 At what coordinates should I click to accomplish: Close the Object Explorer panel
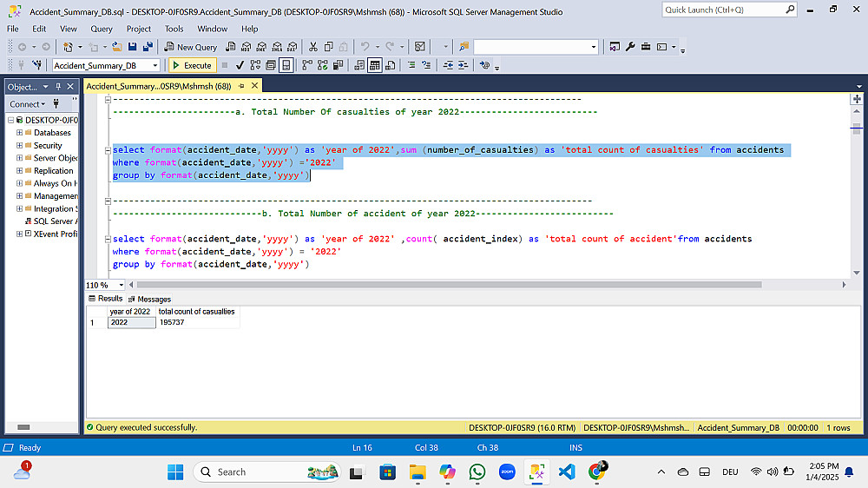[70, 87]
